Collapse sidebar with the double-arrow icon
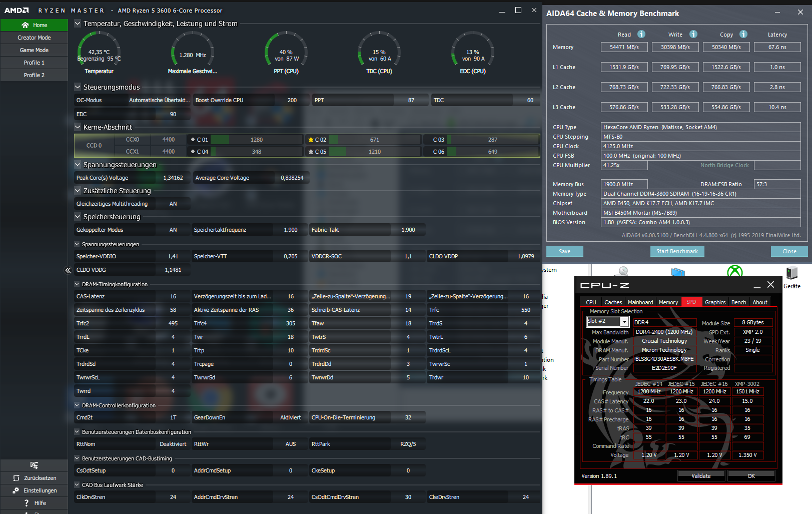The height and width of the screenshot is (514, 812). pos(68,270)
